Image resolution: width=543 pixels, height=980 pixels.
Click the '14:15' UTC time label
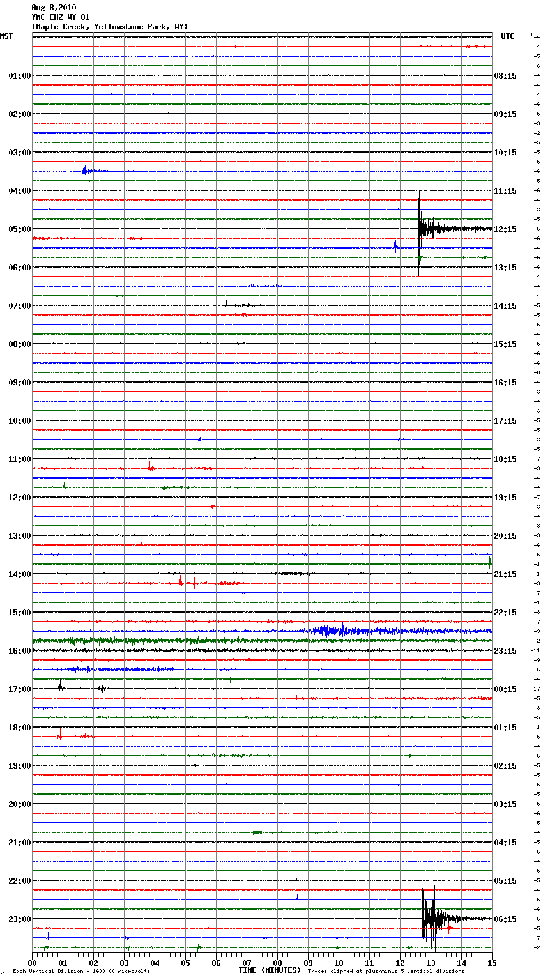(x=505, y=306)
